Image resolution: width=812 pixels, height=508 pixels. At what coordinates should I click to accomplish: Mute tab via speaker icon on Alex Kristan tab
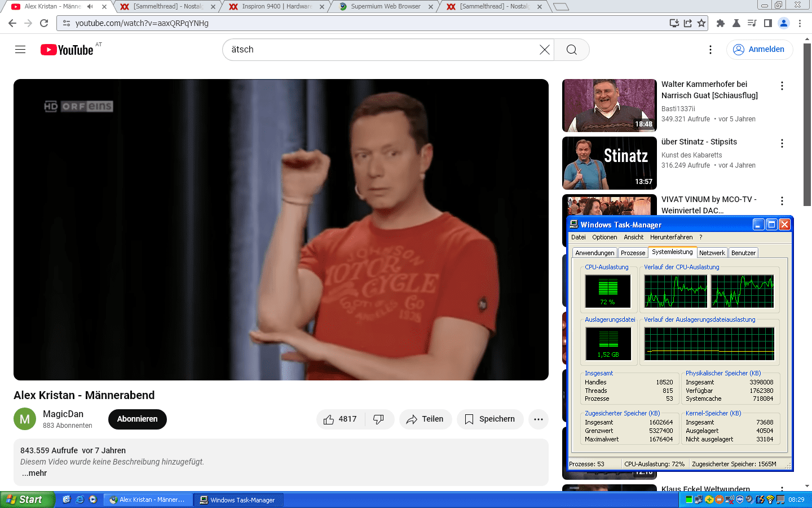(x=90, y=7)
